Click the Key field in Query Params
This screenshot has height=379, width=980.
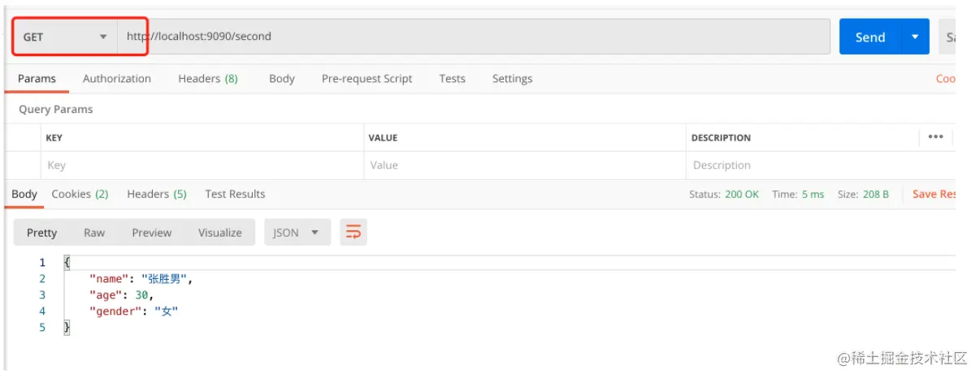pyautogui.click(x=202, y=165)
